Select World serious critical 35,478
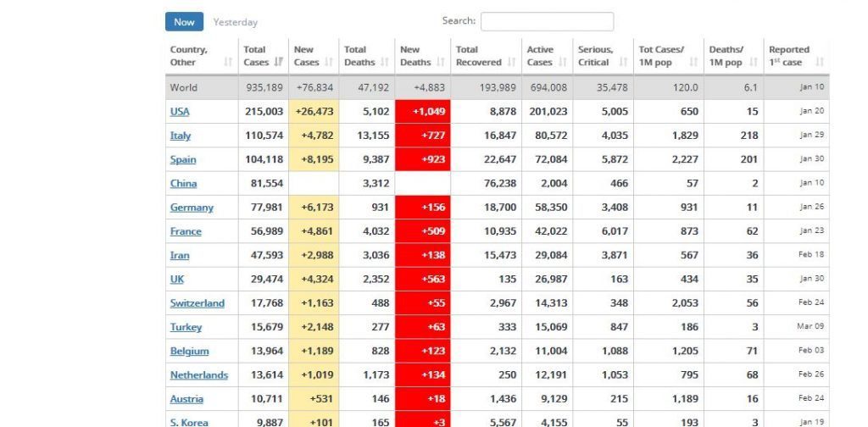Image resolution: width=868 pixels, height=427 pixels. pyautogui.click(x=612, y=87)
